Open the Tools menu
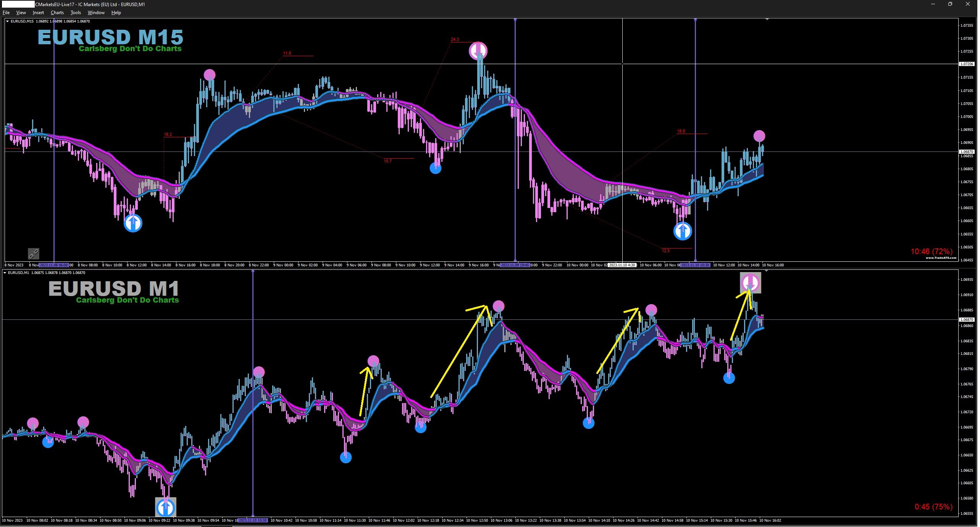980x527 pixels. click(x=76, y=13)
